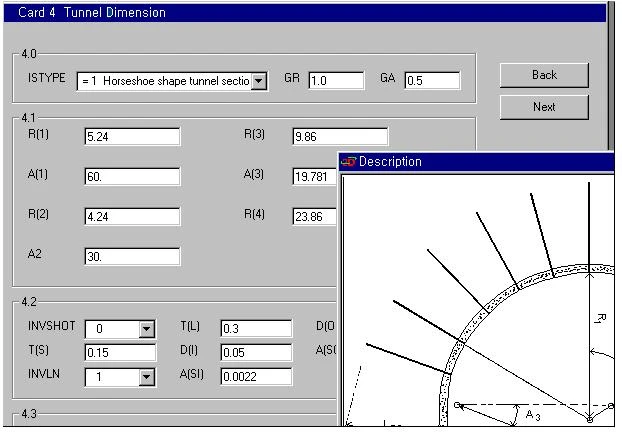Click the A(1) field showing 60.
This screenshot has width=622, height=433.
(x=132, y=176)
